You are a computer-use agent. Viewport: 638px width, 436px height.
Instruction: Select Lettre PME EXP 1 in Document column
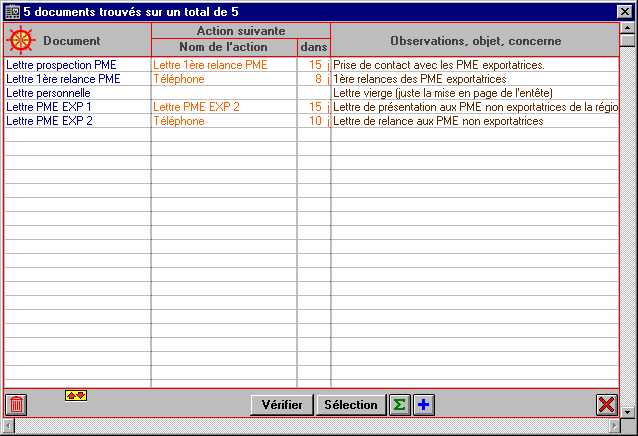coord(49,107)
